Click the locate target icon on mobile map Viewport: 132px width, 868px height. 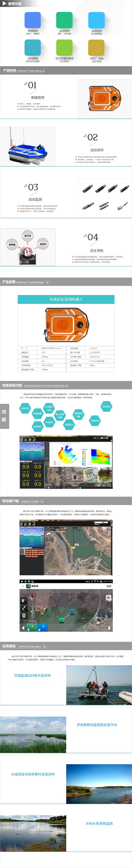pos(108,598)
